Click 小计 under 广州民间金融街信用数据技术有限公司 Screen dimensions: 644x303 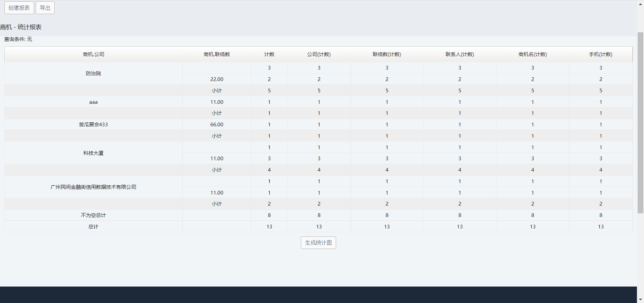tap(217, 204)
